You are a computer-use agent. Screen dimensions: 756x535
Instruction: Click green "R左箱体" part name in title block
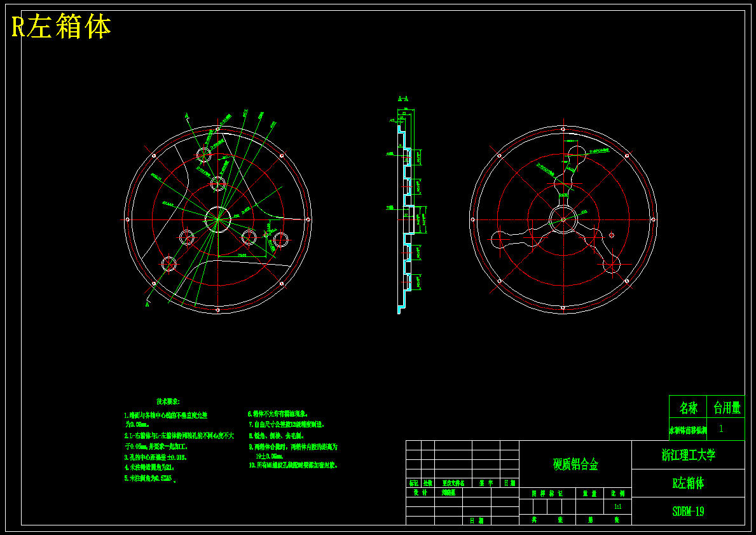pyautogui.click(x=688, y=483)
